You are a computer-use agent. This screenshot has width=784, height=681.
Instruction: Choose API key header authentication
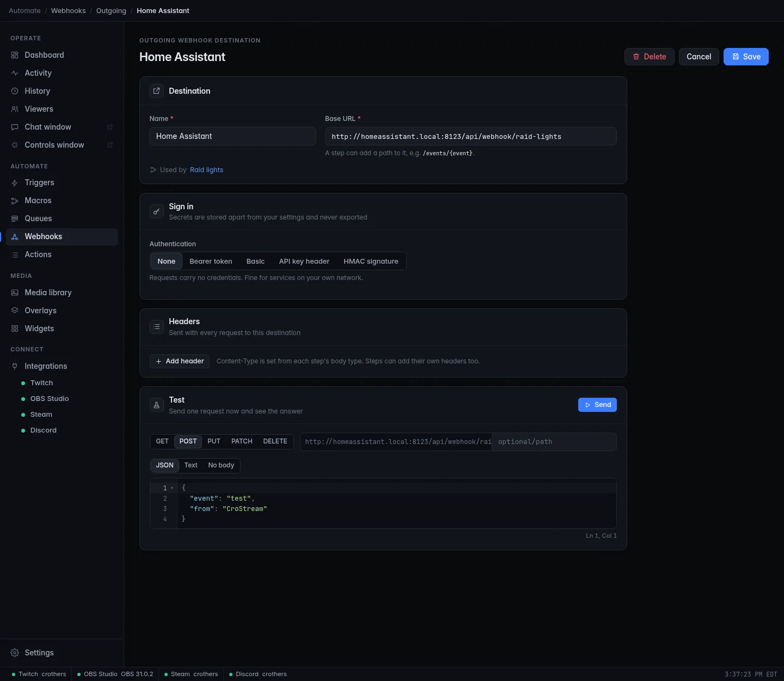[304, 261]
